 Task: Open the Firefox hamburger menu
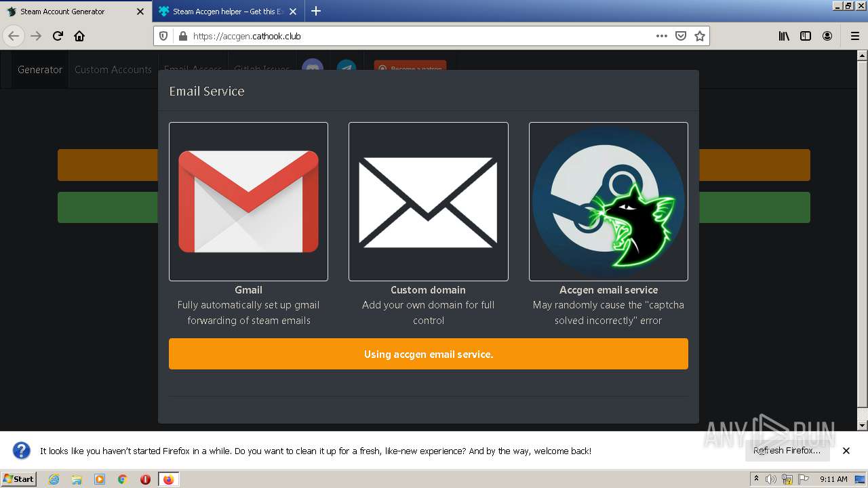[x=854, y=36]
